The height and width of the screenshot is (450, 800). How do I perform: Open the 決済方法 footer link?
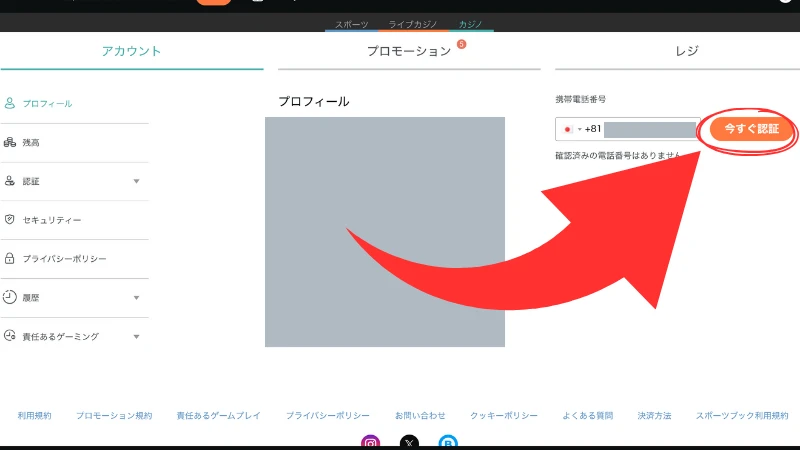[x=654, y=415]
